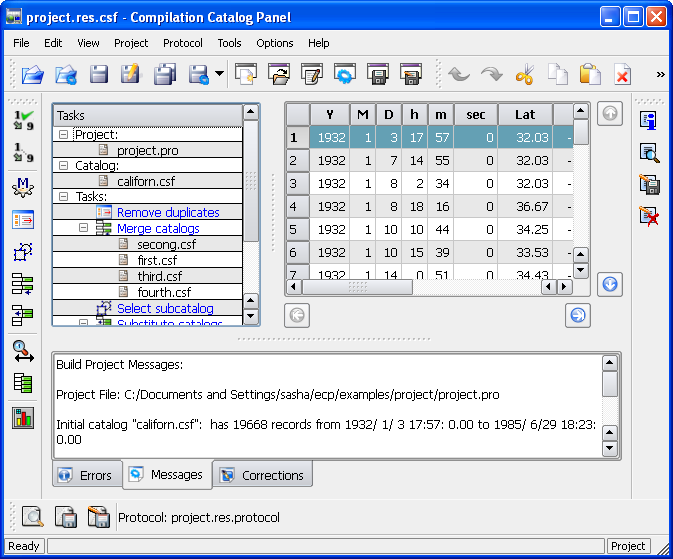Open the Edit menu

pos(53,43)
